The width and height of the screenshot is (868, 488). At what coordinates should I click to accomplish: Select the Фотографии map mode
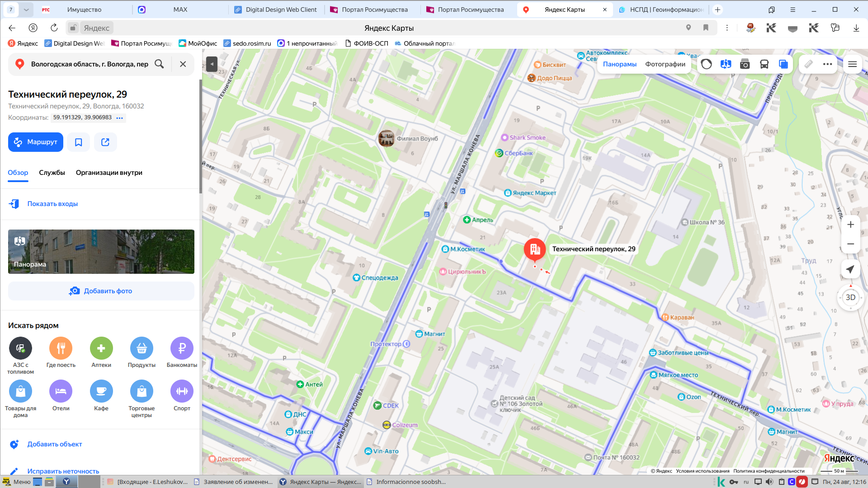(x=665, y=64)
